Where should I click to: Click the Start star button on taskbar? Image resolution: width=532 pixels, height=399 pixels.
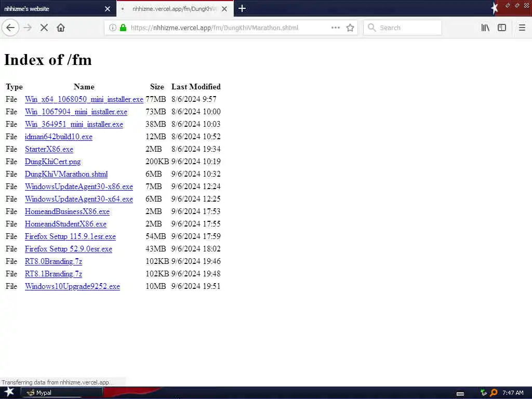pyautogui.click(x=9, y=392)
